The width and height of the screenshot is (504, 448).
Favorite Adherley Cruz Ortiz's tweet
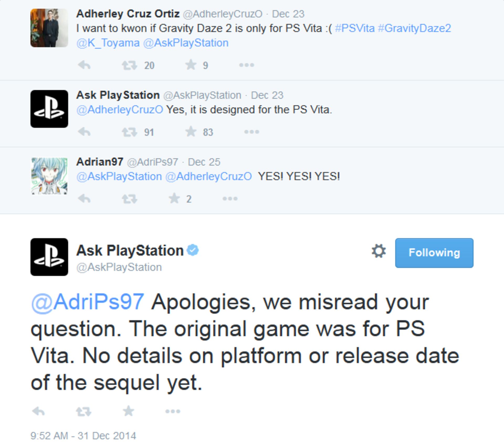tap(191, 65)
